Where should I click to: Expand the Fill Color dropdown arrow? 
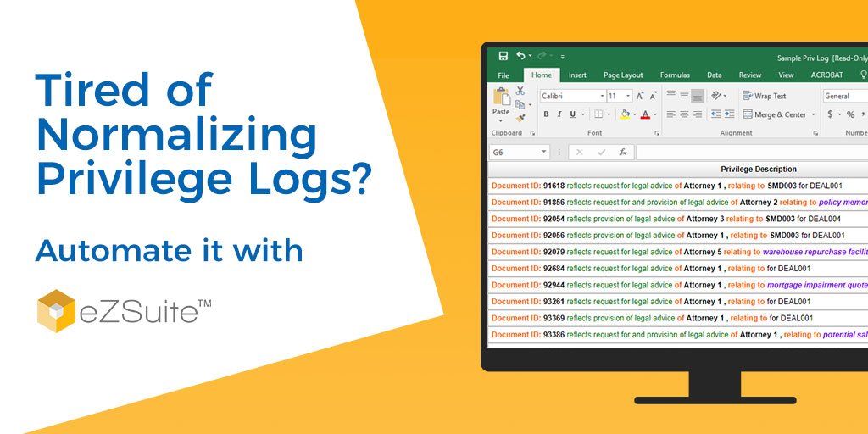(x=634, y=114)
